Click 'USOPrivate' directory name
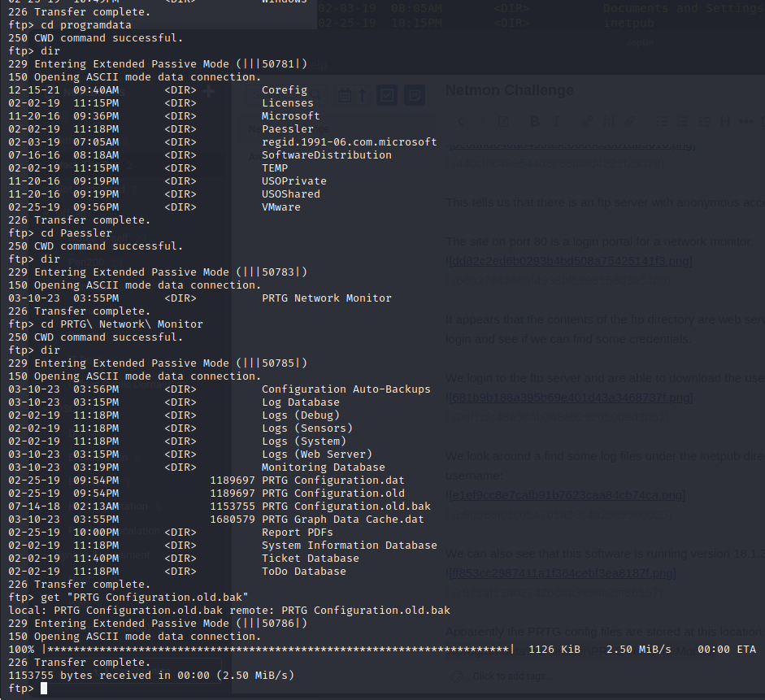Image resolution: width=765 pixels, height=700 pixels. [294, 181]
